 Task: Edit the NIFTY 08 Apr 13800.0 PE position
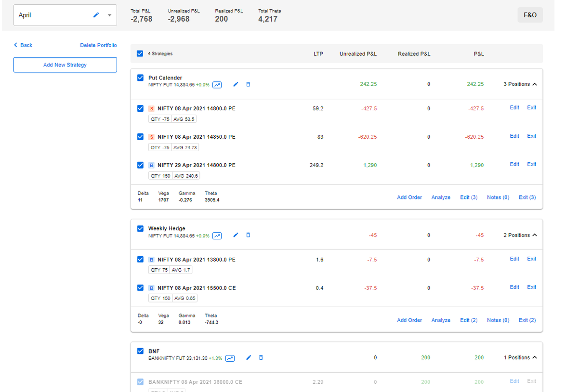(x=514, y=259)
